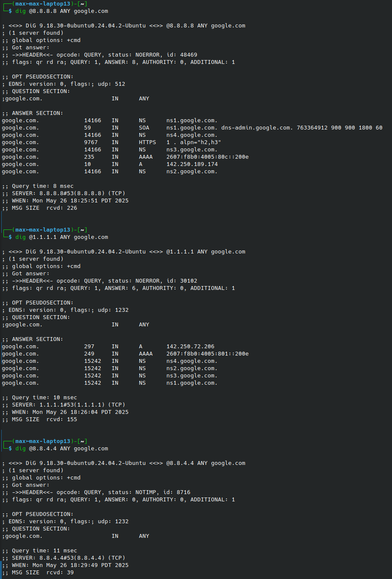Click the dig @8.8.4.4 command line
The image size is (392, 579).
[x=61, y=449]
